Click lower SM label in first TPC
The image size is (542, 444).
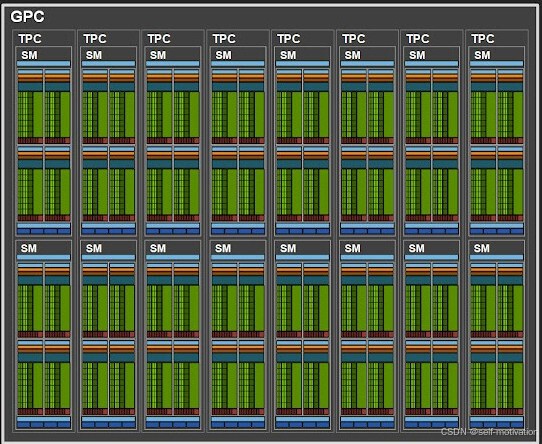tap(29, 248)
